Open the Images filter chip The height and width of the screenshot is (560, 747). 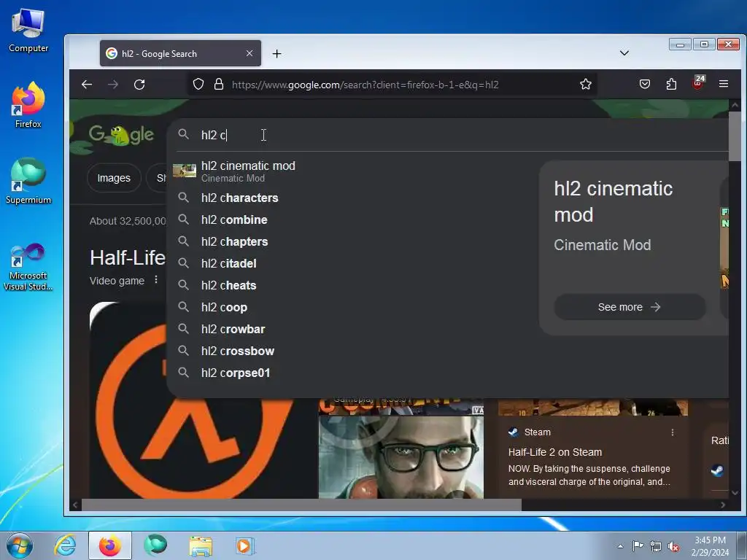[x=114, y=178]
